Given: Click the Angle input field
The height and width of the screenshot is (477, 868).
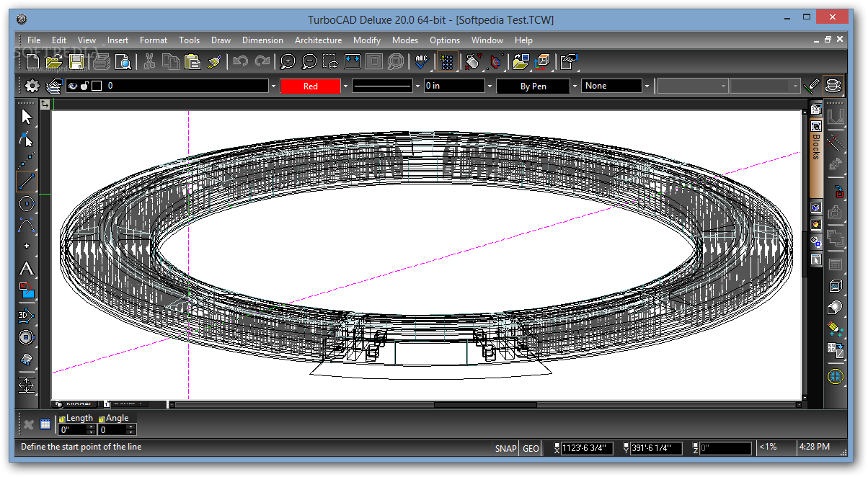Looking at the screenshot, I should pos(112,429).
